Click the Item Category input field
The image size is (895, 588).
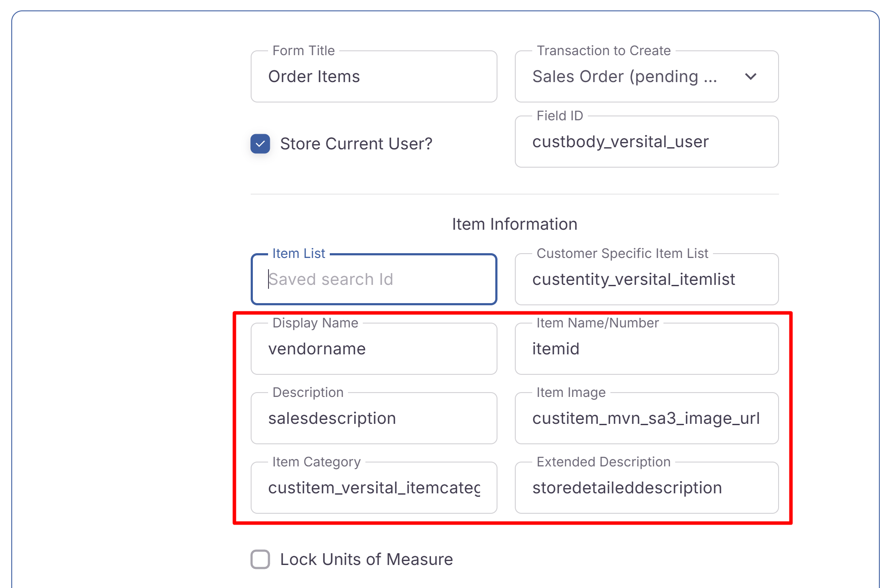(x=374, y=488)
